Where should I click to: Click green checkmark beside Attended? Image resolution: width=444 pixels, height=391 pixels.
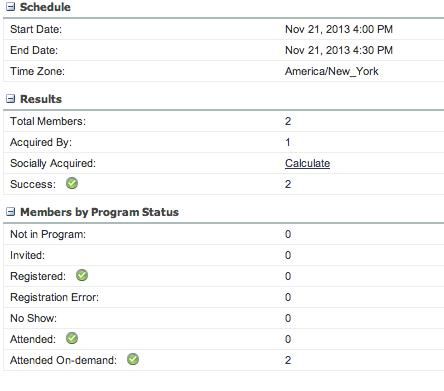pyautogui.click(x=72, y=338)
